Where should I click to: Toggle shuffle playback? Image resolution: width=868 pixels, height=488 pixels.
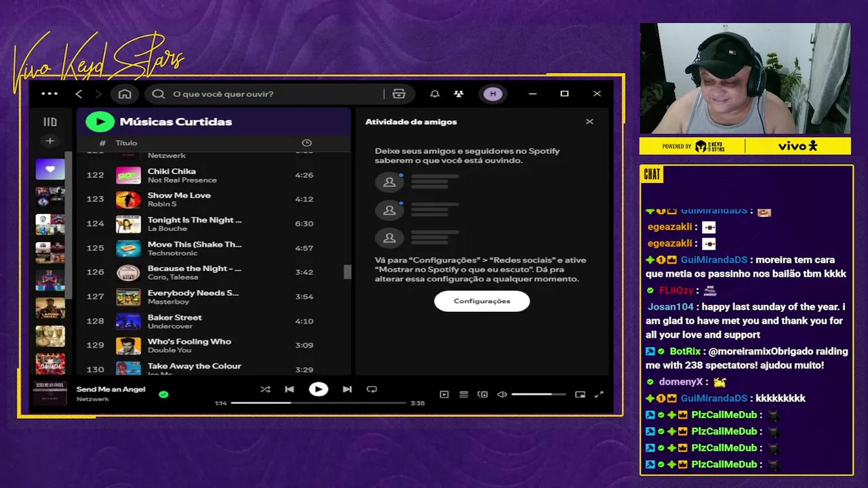[265, 390]
